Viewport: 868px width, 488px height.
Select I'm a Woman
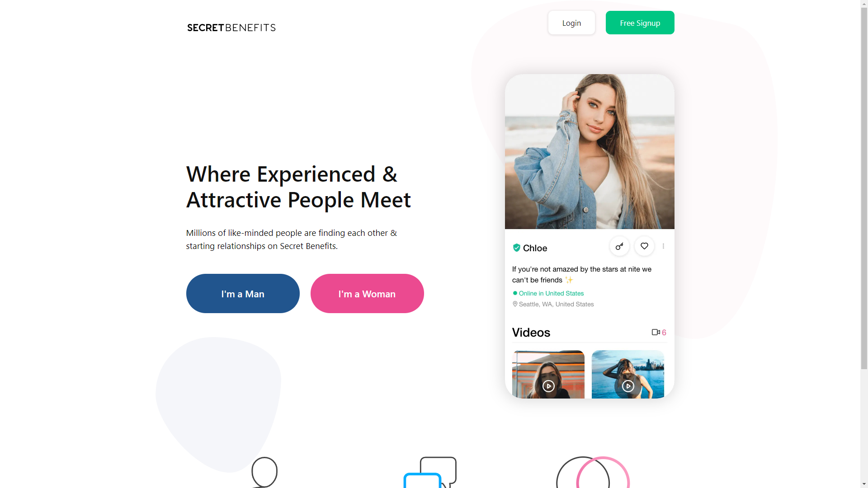[x=367, y=294]
